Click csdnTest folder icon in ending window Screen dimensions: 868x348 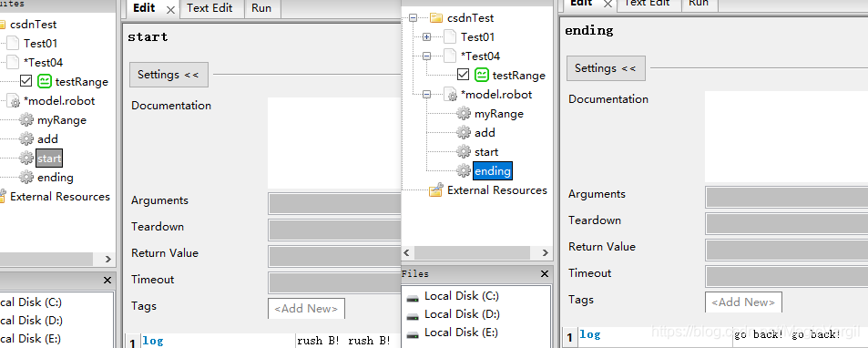(x=437, y=18)
